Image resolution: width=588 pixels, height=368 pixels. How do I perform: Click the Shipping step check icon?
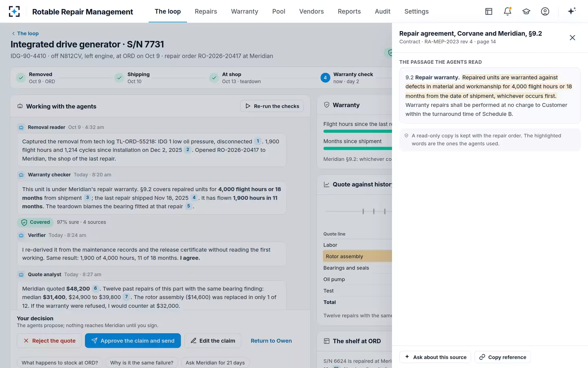119,78
